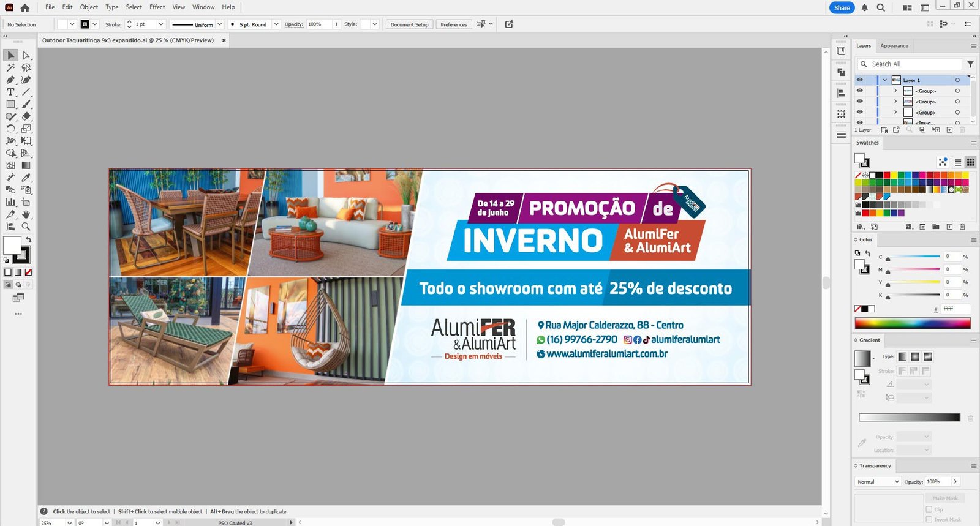Activate the Zoom tool magnifier

click(26, 227)
